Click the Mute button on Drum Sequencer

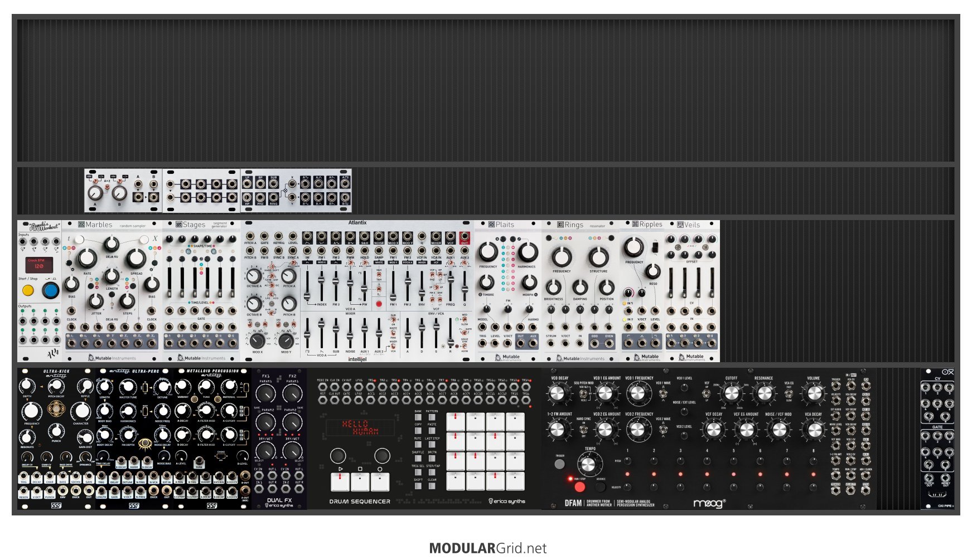pyautogui.click(x=418, y=445)
